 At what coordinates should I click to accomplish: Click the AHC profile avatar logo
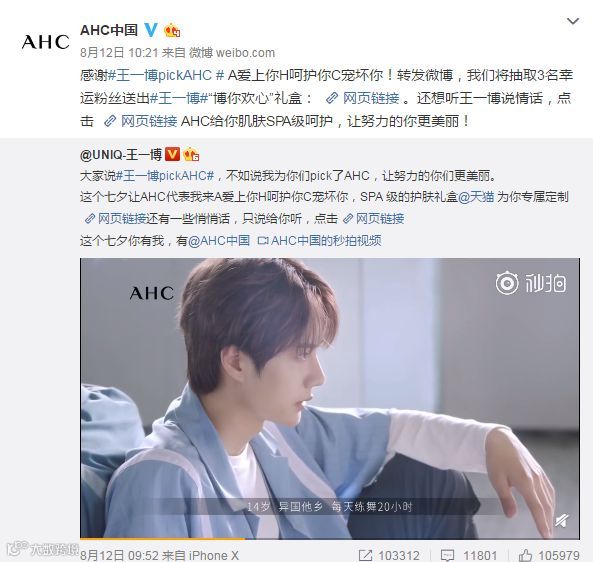click(x=46, y=42)
